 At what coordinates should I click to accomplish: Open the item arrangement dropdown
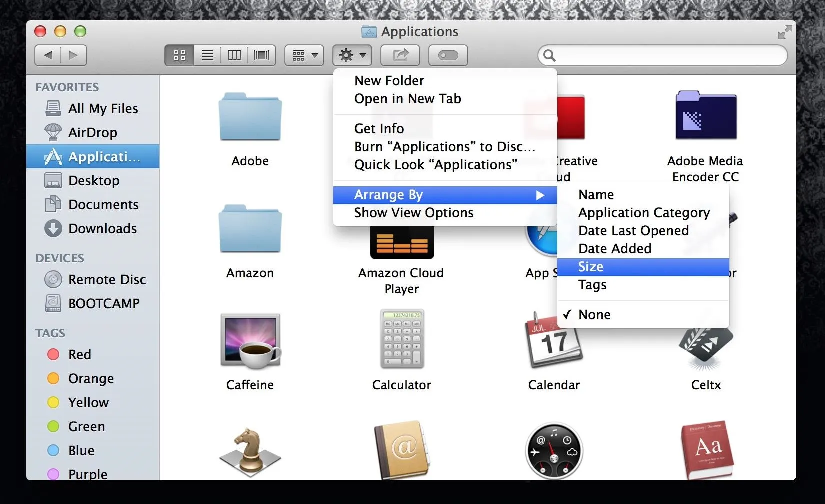pyautogui.click(x=304, y=55)
